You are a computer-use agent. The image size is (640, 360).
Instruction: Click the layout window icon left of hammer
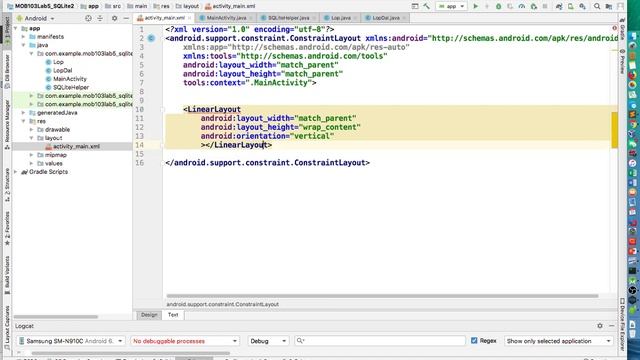coord(415,6)
